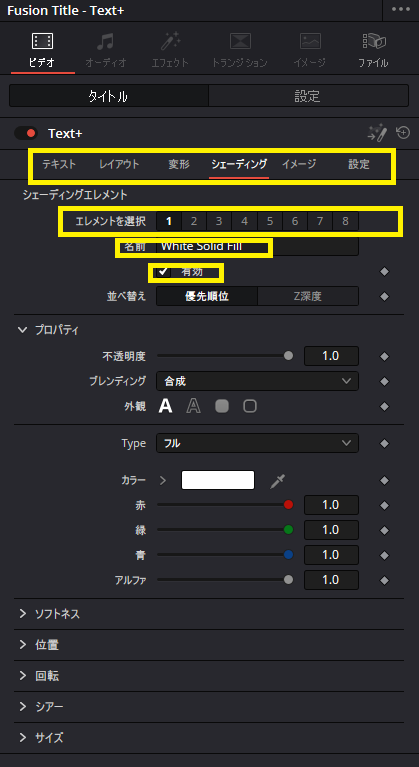This screenshot has height=767, width=419.
Task: Add keyframe for ブレンディング blending
Action: coord(385,382)
